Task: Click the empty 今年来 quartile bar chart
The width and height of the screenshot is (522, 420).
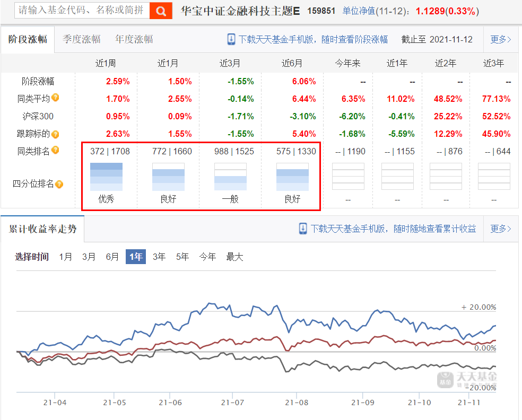Action: point(348,177)
